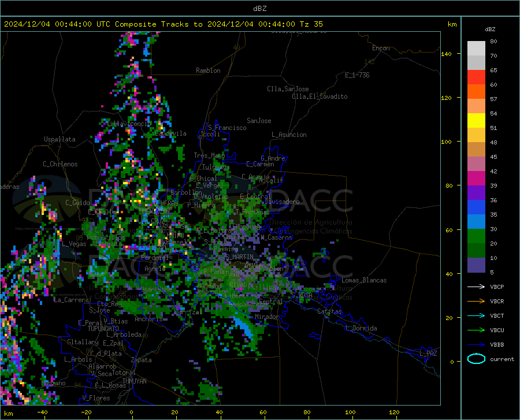
Task: Click the Manzano map label
Action: click(53, 383)
